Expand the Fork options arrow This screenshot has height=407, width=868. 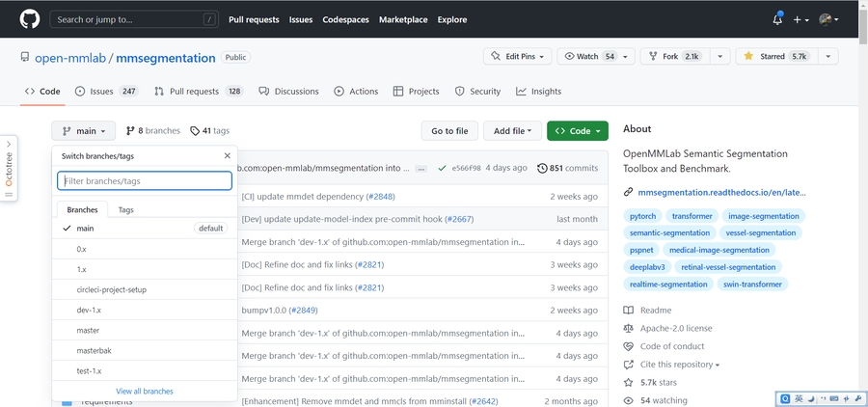click(719, 57)
